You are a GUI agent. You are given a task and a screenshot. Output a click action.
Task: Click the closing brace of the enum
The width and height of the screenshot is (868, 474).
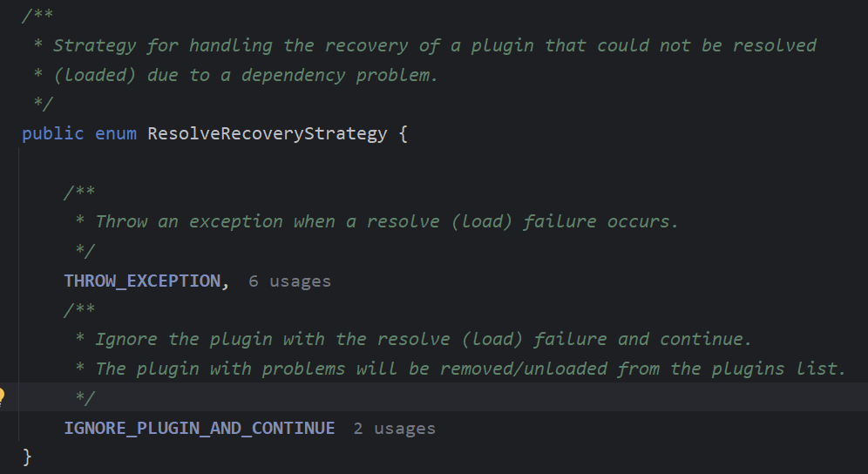(27, 457)
